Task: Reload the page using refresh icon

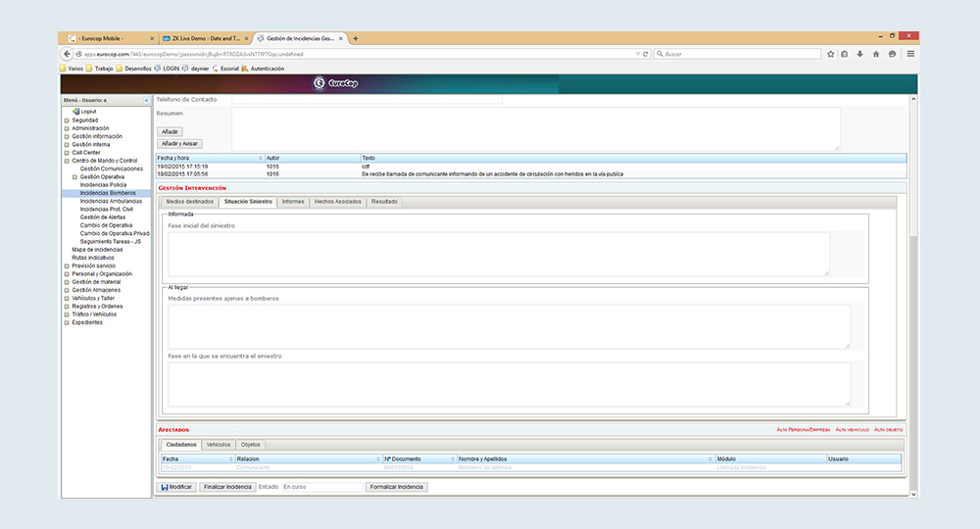Action: click(x=648, y=54)
